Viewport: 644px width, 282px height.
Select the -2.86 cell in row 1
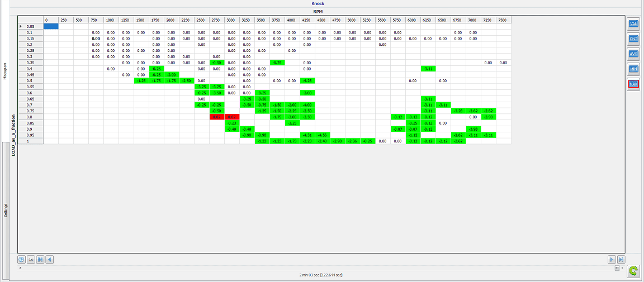click(x=352, y=141)
